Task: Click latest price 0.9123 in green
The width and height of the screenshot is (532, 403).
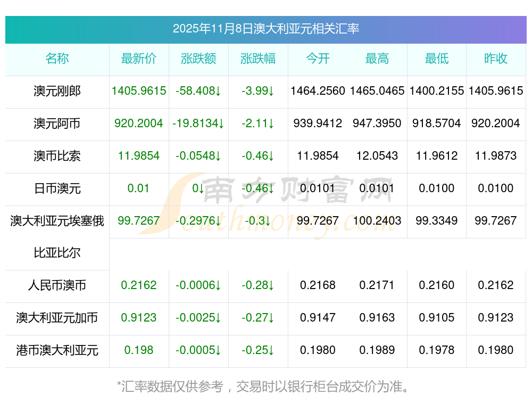Action: pos(139,317)
